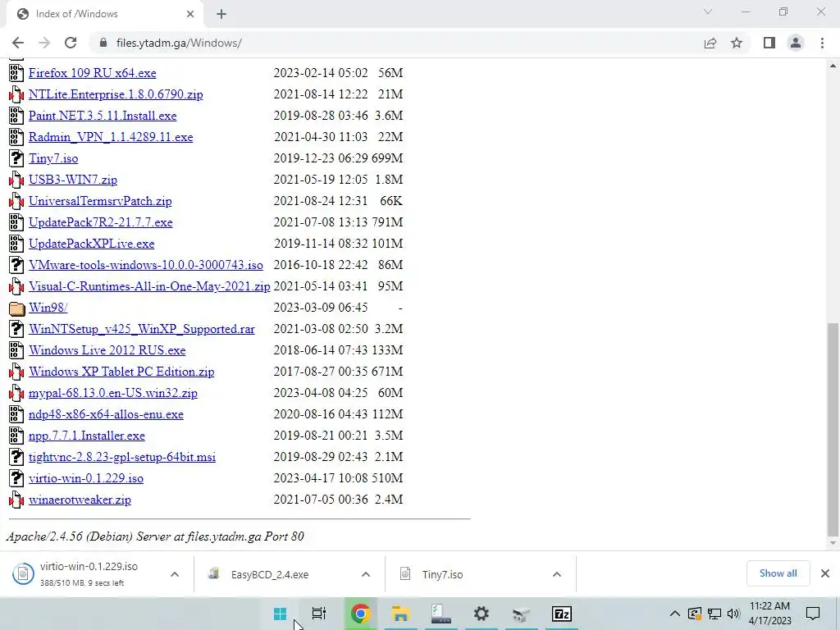This screenshot has height=630, width=840.
Task: Close the Index of /Windows tab
Action: pos(190,14)
